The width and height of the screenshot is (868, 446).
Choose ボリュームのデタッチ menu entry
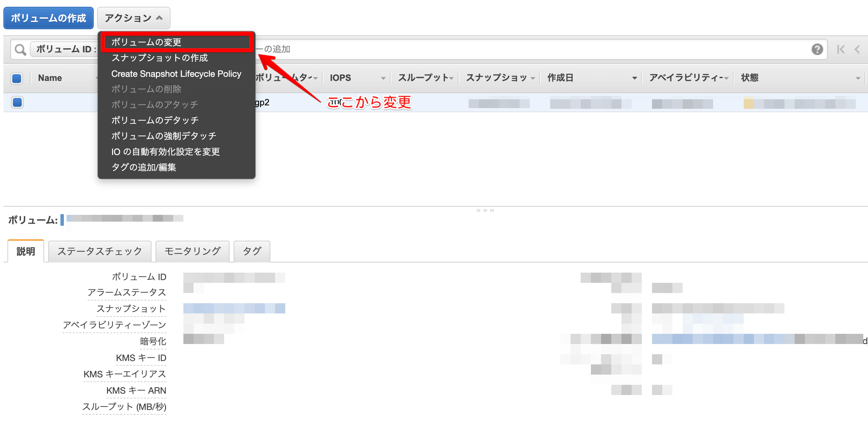point(155,120)
